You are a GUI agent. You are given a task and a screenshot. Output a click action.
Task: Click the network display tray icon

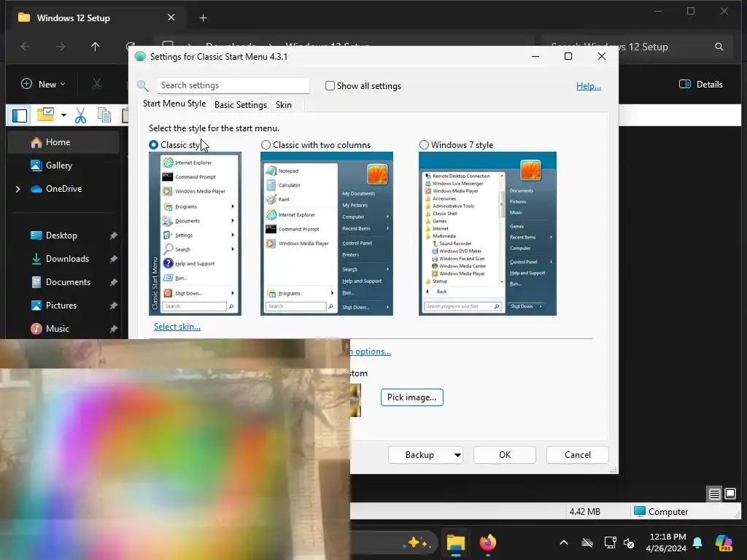pyautogui.click(x=610, y=542)
